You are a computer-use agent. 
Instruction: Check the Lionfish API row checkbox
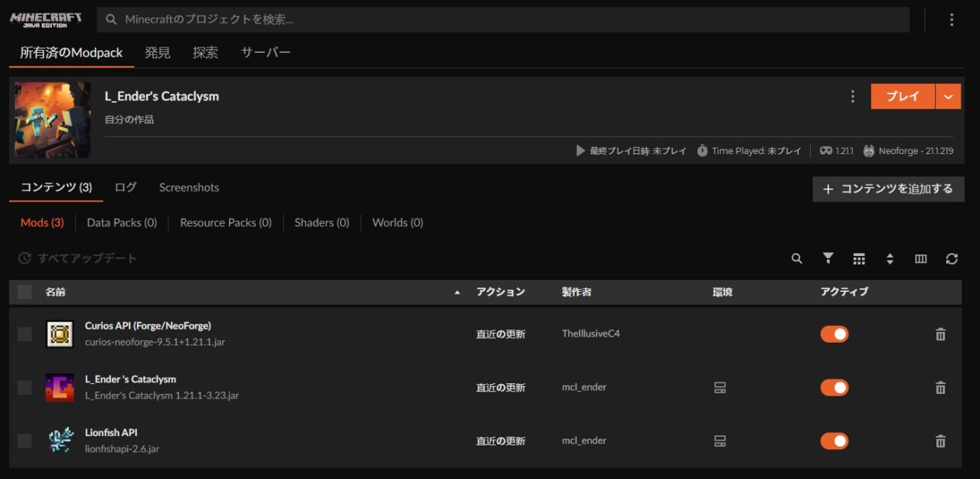[24, 441]
